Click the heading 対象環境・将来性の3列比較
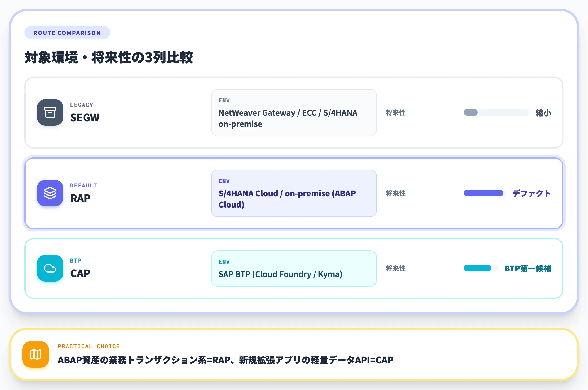This screenshot has width=588, height=390. coord(109,57)
